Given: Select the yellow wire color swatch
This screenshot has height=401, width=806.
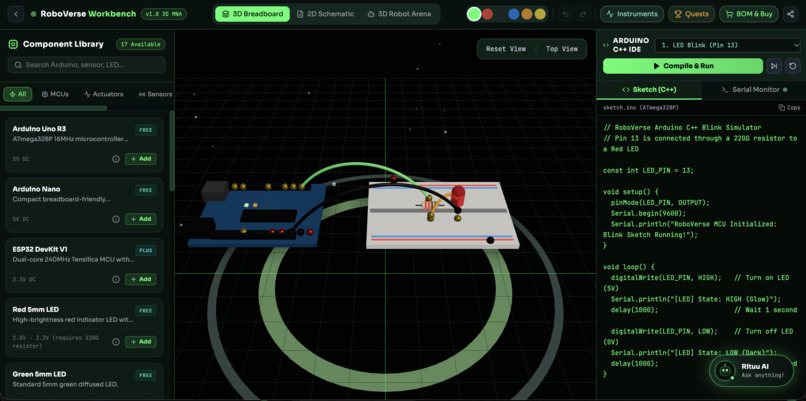Looking at the screenshot, I should 540,14.
